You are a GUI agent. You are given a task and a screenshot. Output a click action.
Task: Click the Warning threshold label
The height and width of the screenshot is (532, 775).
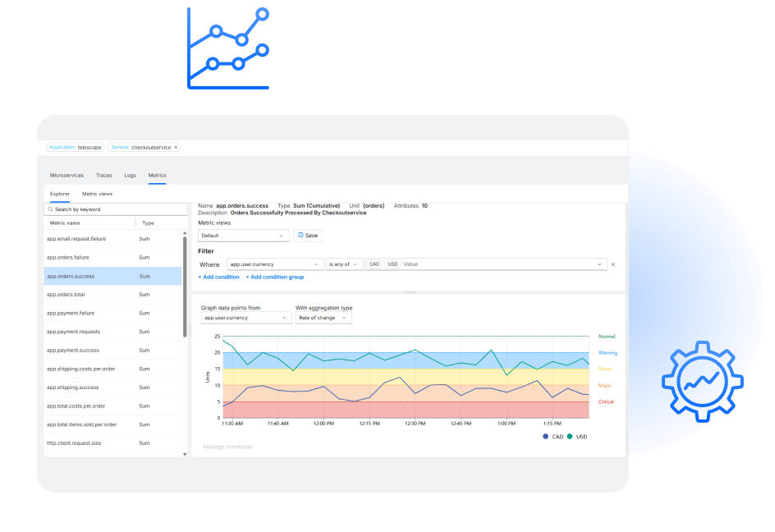pos(608,352)
